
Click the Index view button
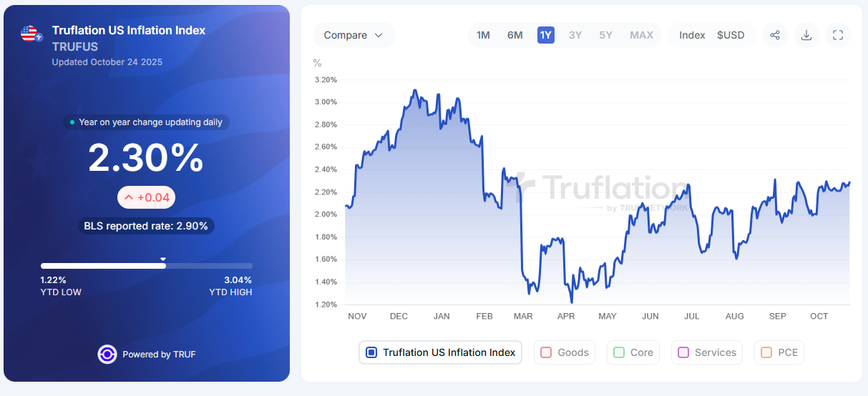coord(692,35)
